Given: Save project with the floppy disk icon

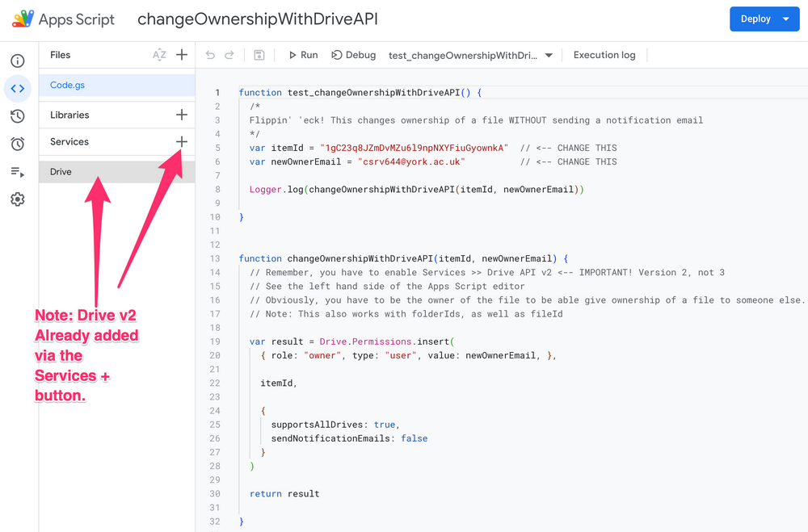Looking at the screenshot, I should [x=259, y=55].
